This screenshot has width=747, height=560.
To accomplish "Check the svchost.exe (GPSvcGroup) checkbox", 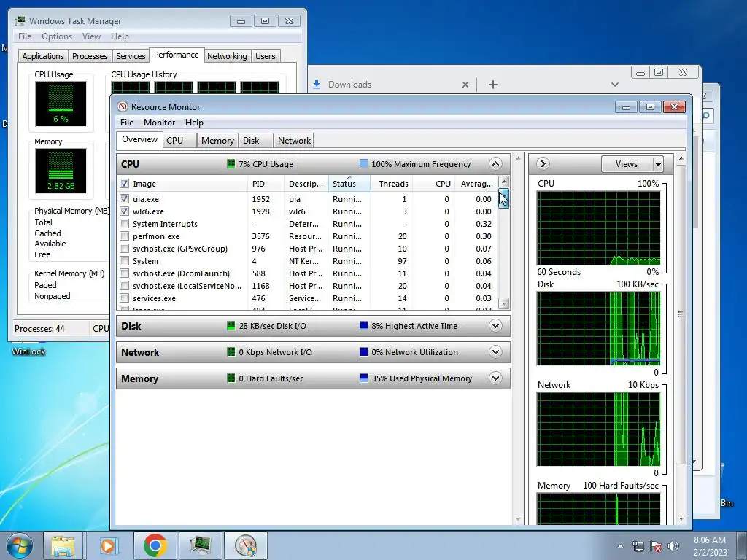I will [x=124, y=248].
